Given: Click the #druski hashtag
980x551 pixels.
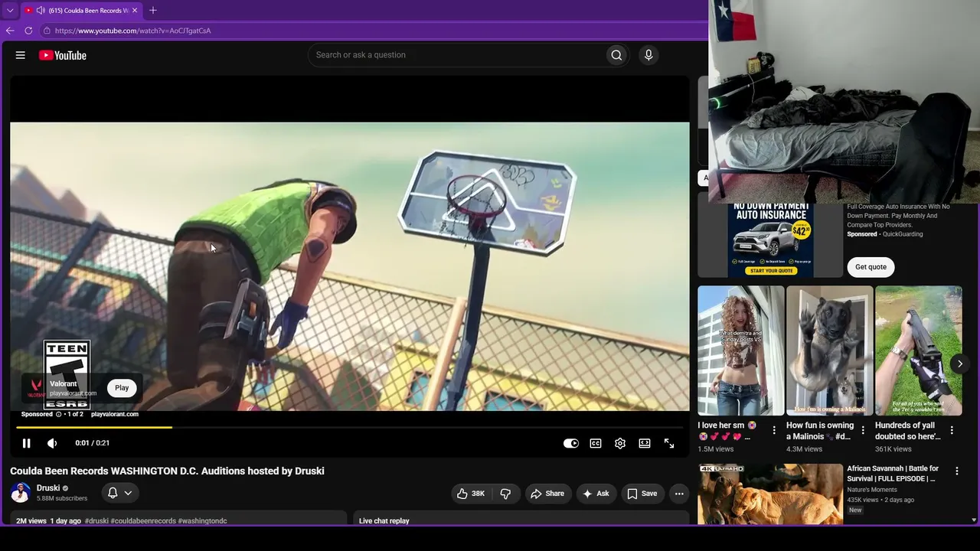Looking at the screenshot, I should coord(96,521).
